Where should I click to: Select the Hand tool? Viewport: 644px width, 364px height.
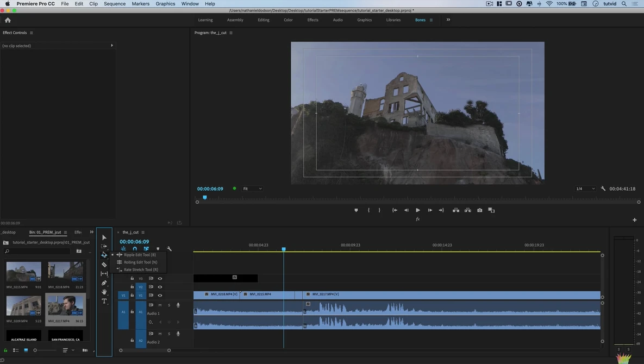tap(104, 292)
